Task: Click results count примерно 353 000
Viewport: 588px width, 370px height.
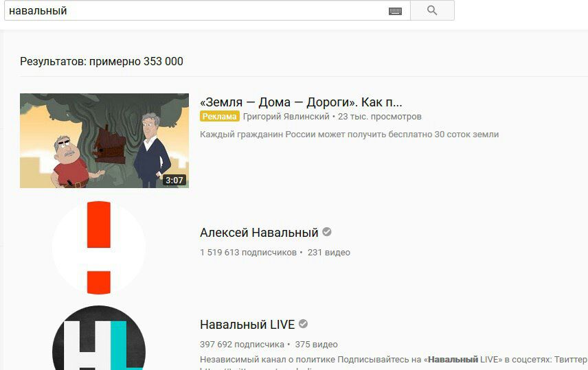Action: pos(102,62)
